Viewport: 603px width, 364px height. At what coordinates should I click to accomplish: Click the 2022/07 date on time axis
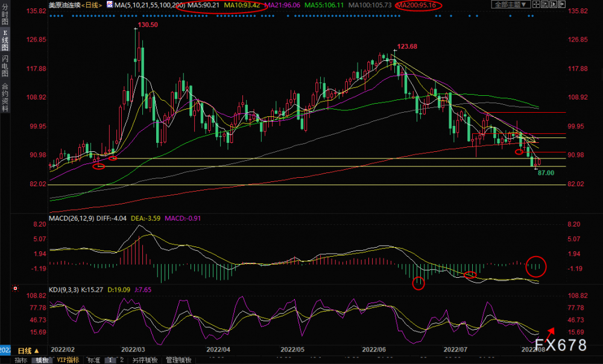point(455,350)
